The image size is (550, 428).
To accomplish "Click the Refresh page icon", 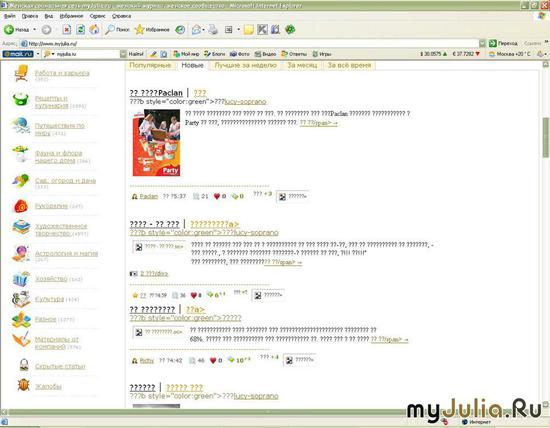I will coord(81,30).
